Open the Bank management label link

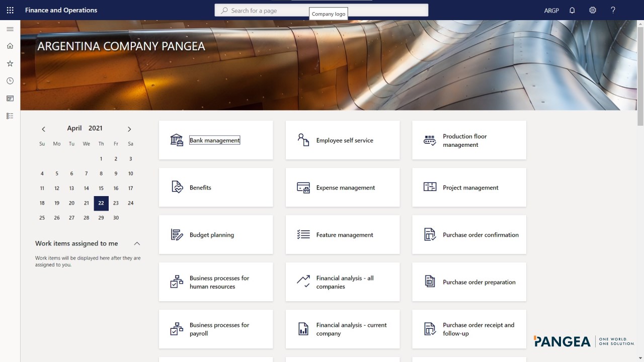[x=215, y=140]
